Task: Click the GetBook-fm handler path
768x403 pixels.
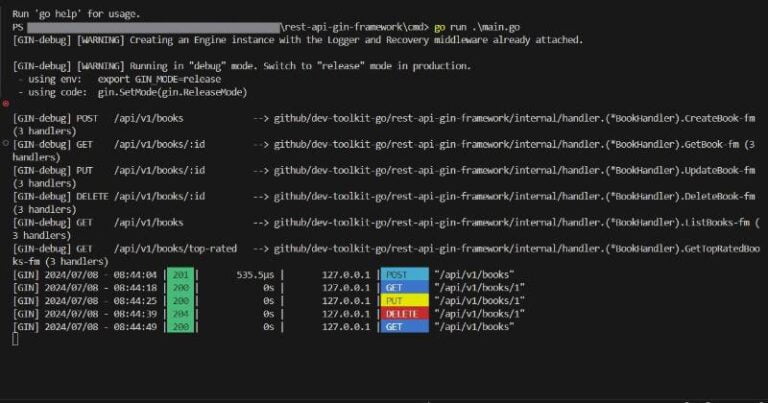Action: (506, 144)
